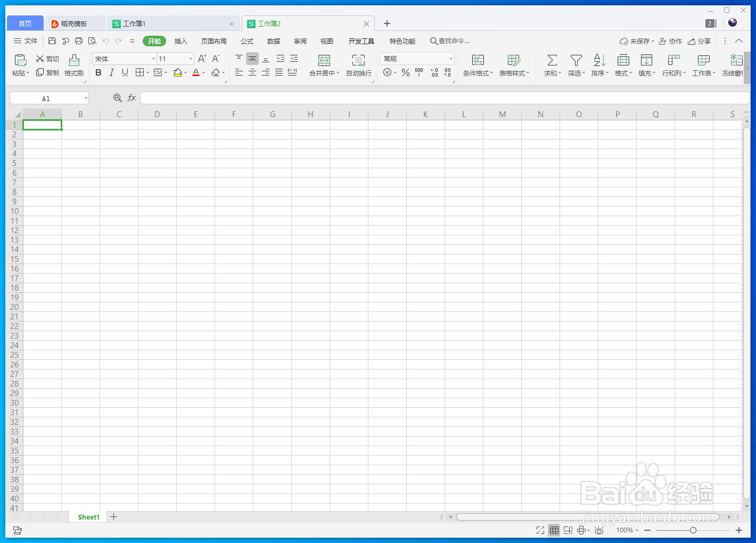
Task: Toggle normal grid view in status bar
Action: 554,530
